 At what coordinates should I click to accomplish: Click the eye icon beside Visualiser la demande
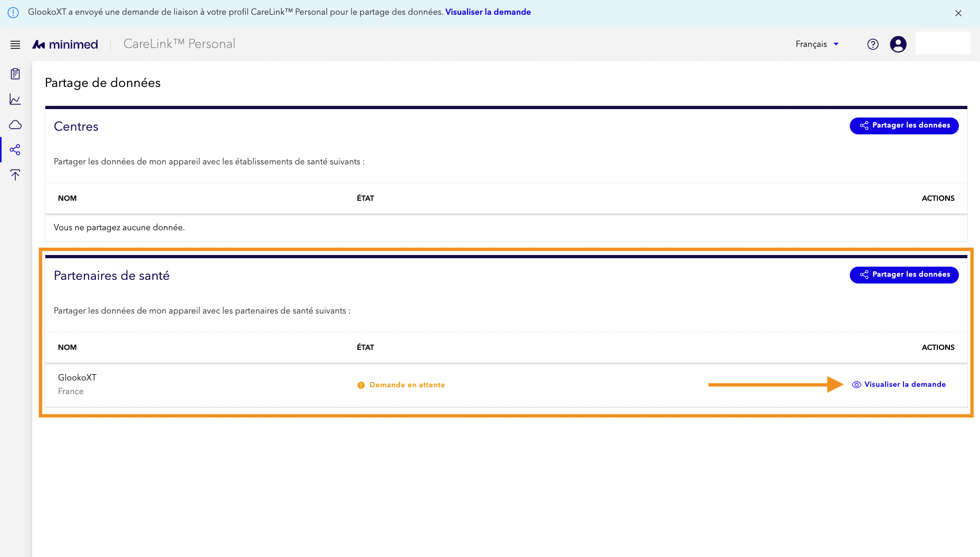[x=857, y=385]
